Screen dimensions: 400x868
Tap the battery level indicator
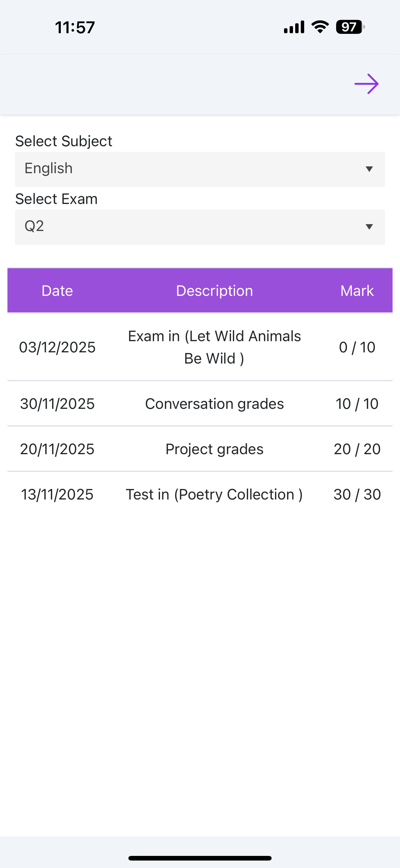click(x=350, y=27)
